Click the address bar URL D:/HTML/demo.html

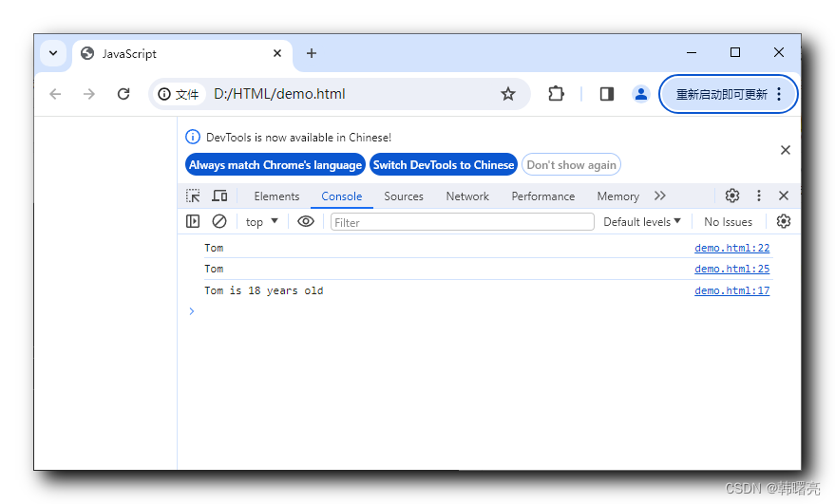point(279,94)
